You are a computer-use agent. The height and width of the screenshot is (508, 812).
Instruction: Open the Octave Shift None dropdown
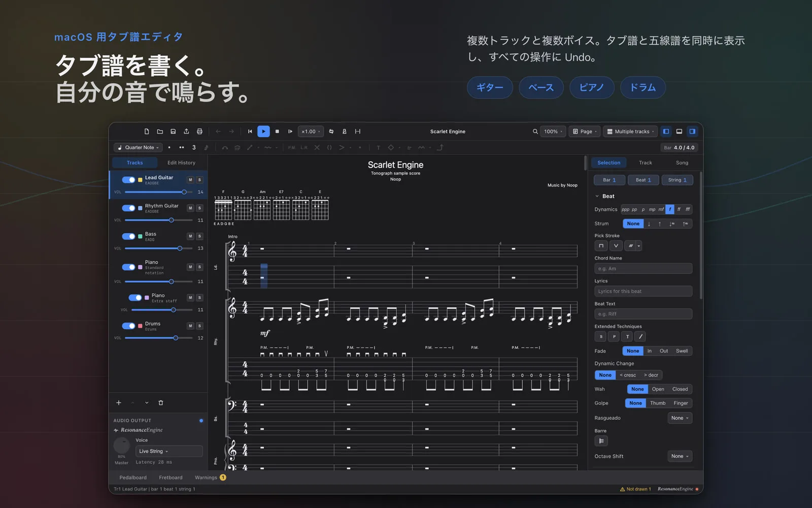[x=680, y=456]
